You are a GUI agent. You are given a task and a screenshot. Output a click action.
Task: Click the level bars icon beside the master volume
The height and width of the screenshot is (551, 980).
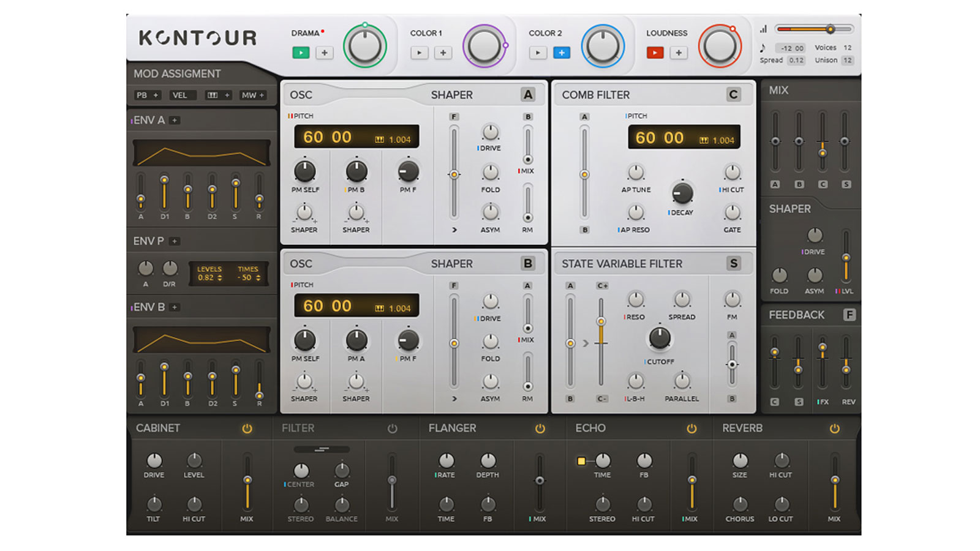tap(763, 29)
